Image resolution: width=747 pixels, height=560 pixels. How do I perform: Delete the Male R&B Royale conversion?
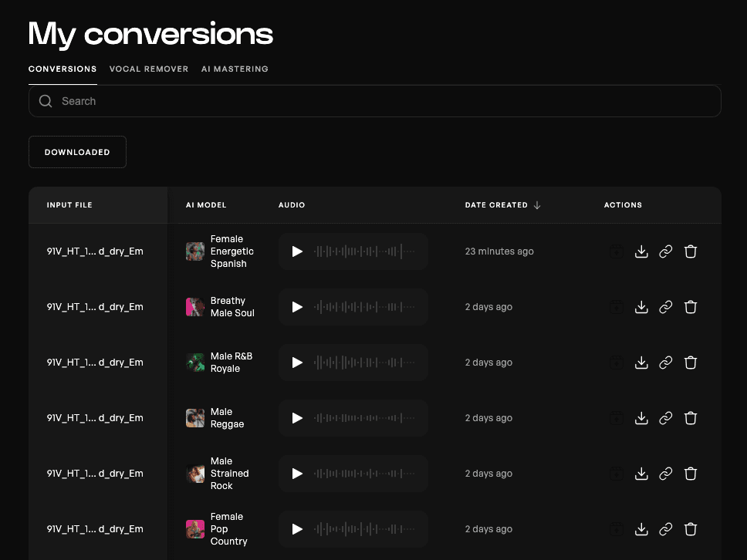pos(691,363)
